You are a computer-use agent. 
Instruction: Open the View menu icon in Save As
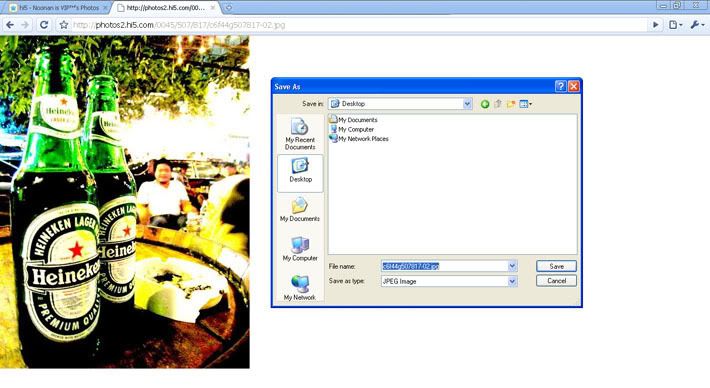tap(525, 104)
